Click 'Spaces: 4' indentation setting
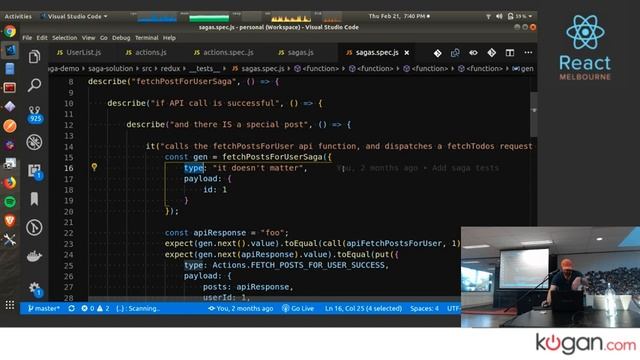The width and height of the screenshot is (640, 360). 424,309
